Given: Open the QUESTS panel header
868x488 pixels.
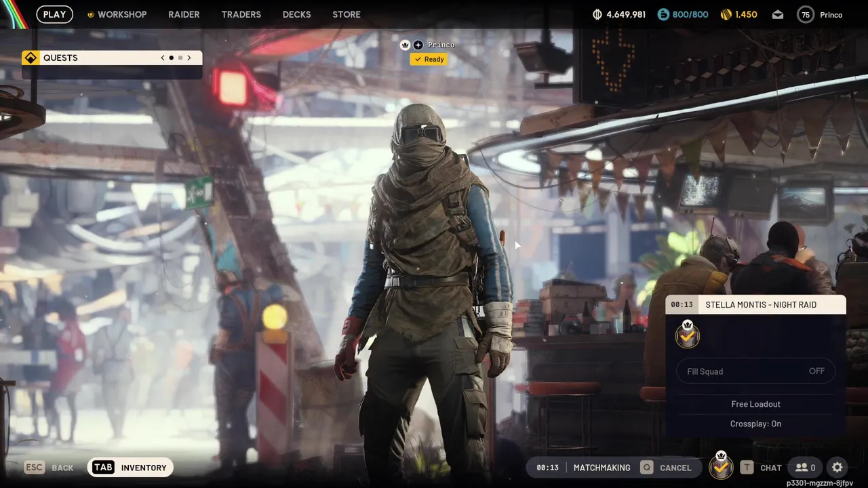Looking at the screenshot, I should [x=112, y=58].
